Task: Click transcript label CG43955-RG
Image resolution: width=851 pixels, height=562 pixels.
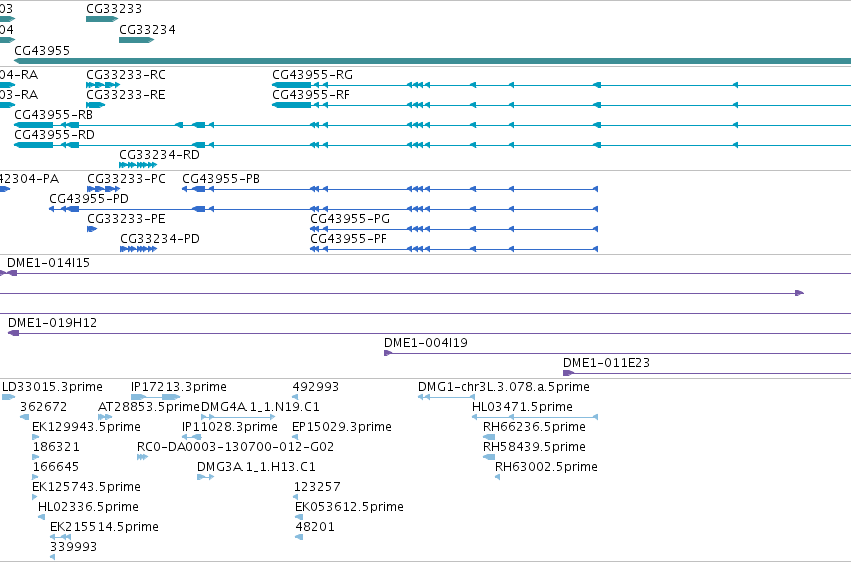Action: pos(312,74)
